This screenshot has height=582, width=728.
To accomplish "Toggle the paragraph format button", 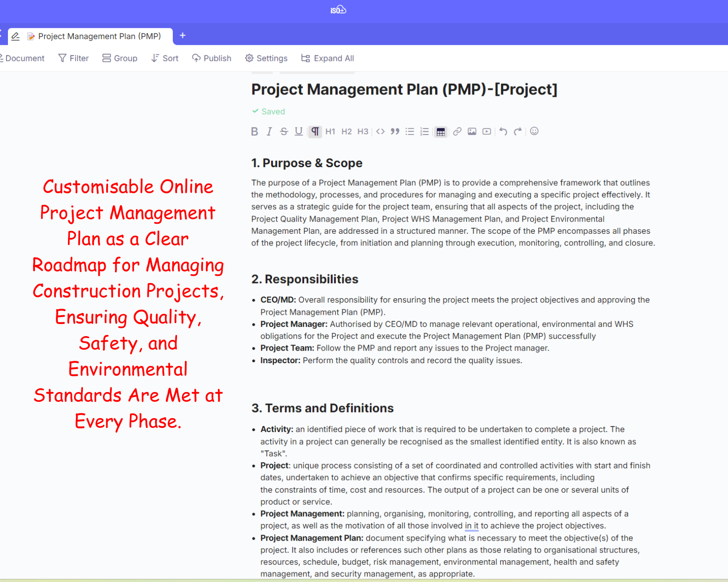I will pyautogui.click(x=315, y=132).
